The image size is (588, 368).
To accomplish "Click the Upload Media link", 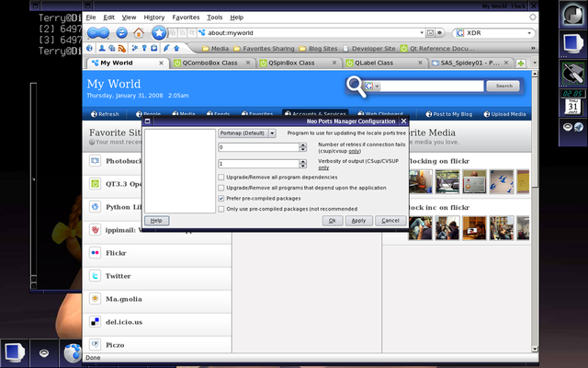I will [x=504, y=114].
